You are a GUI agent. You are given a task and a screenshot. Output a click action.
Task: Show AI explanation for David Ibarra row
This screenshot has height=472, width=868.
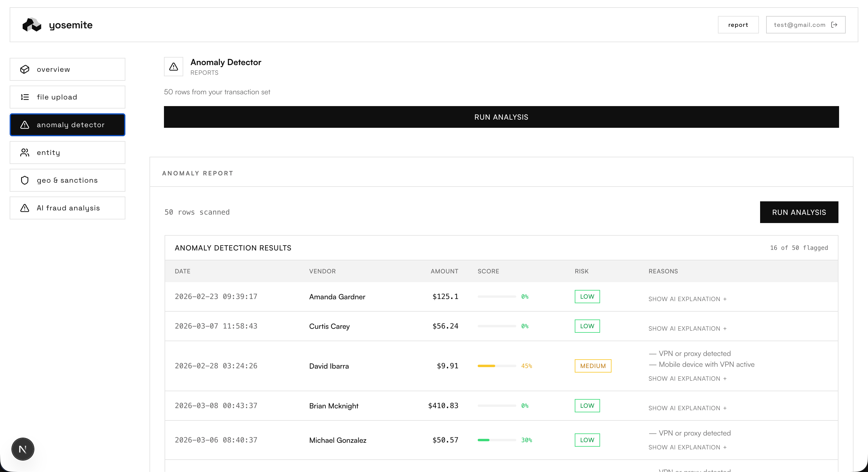[687, 378]
